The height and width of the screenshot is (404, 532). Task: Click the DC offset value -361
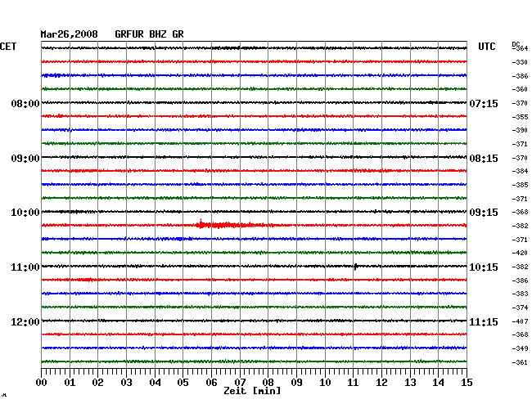click(x=520, y=362)
